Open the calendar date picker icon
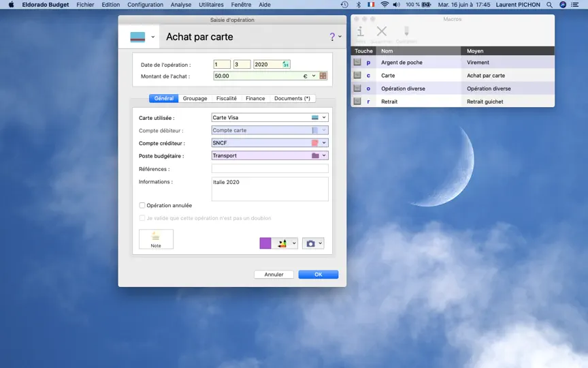This screenshot has height=368, width=588. pos(286,65)
